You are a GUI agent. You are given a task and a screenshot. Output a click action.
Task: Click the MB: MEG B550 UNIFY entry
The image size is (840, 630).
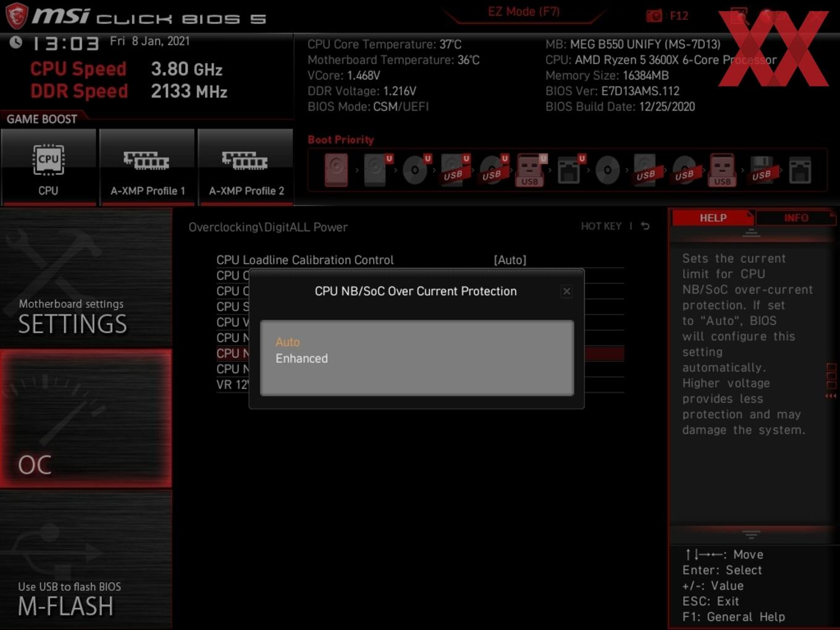633,44
